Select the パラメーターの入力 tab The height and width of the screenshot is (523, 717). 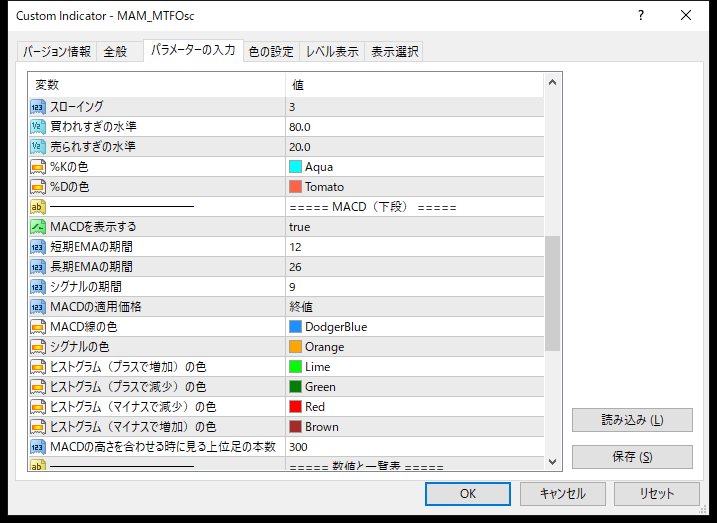[x=193, y=50]
